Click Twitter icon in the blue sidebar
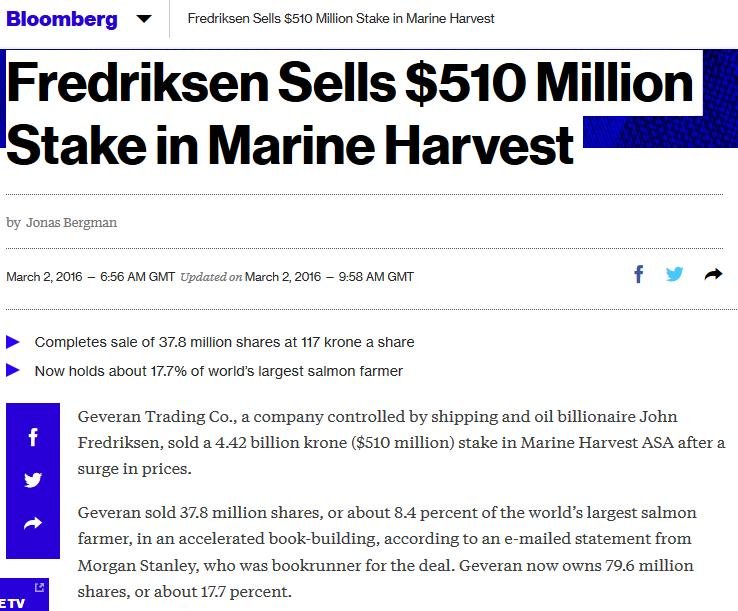The image size is (738, 611). coord(33,480)
